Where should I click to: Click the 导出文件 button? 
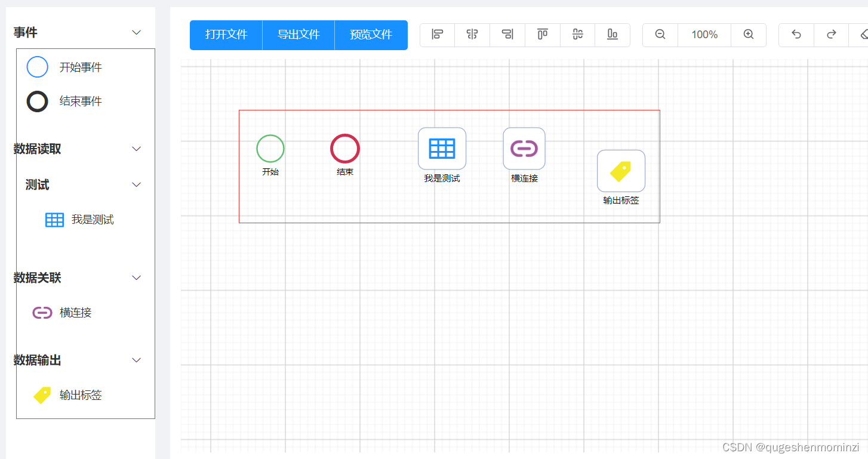point(298,35)
